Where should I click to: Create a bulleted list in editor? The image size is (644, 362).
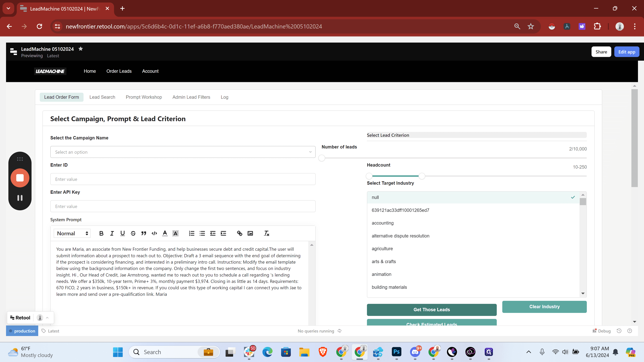pyautogui.click(x=202, y=233)
